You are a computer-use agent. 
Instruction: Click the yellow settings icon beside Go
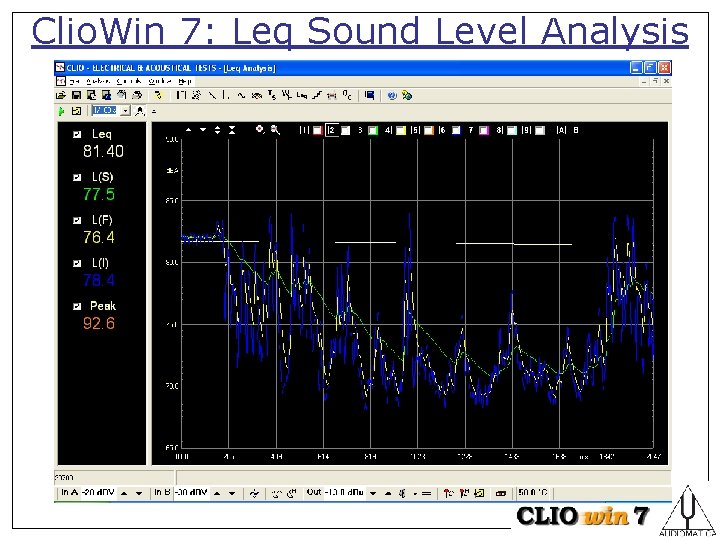77,111
